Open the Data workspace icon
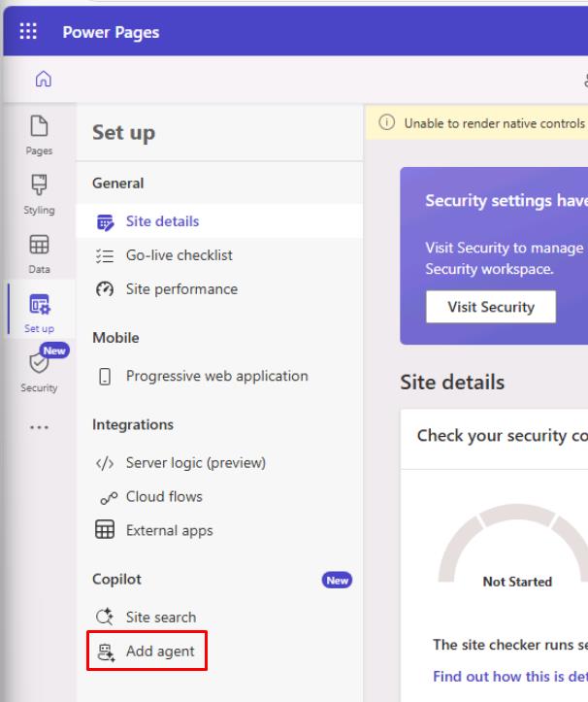Screen dimensions: 588x702 pyautogui.click(x=39, y=245)
